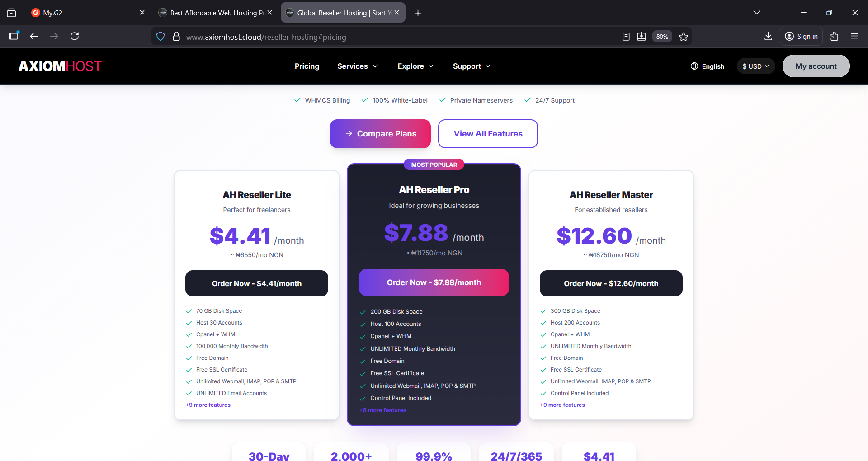Screen dimensions: 868x461
Task: Click the MOST POPULAR badge
Action: (434, 165)
